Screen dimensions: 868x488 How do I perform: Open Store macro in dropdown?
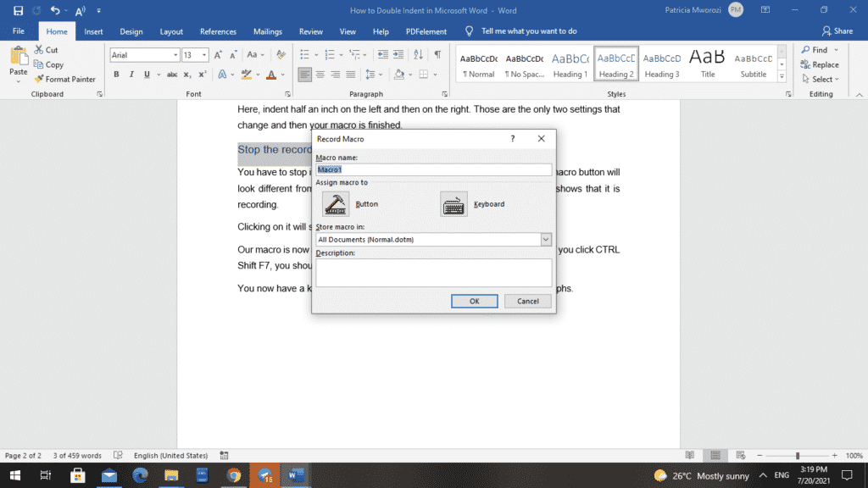coord(546,240)
